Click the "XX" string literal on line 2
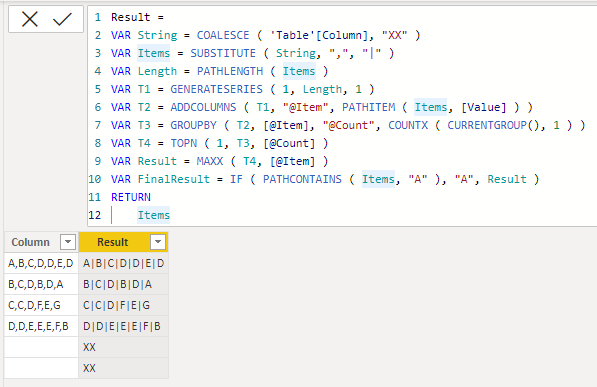The image size is (597, 387). click(x=395, y=35)
